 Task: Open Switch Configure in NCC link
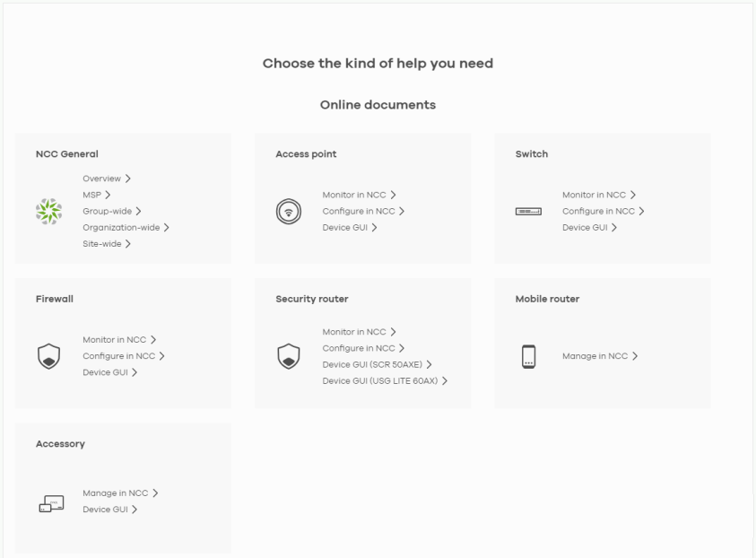coord(603,211)
